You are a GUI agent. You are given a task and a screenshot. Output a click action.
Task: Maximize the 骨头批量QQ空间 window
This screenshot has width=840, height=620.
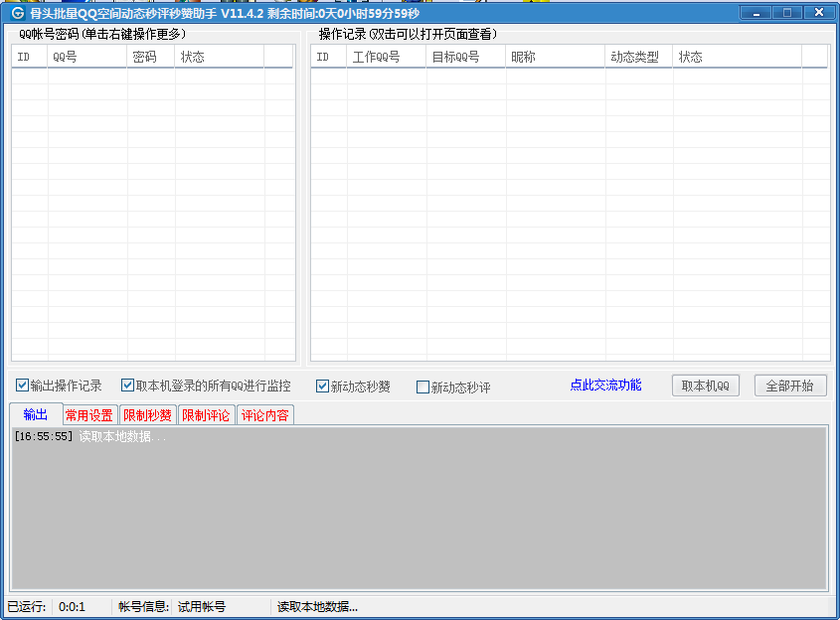coord(787,13)
